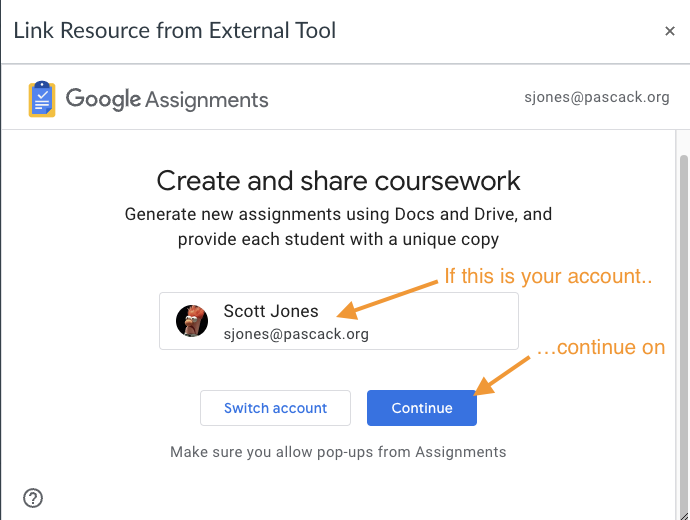Click the Google Assignments clipboard logo
Image resolution: width=690 pixels, height=520 pixels.
tap(42, 99)
